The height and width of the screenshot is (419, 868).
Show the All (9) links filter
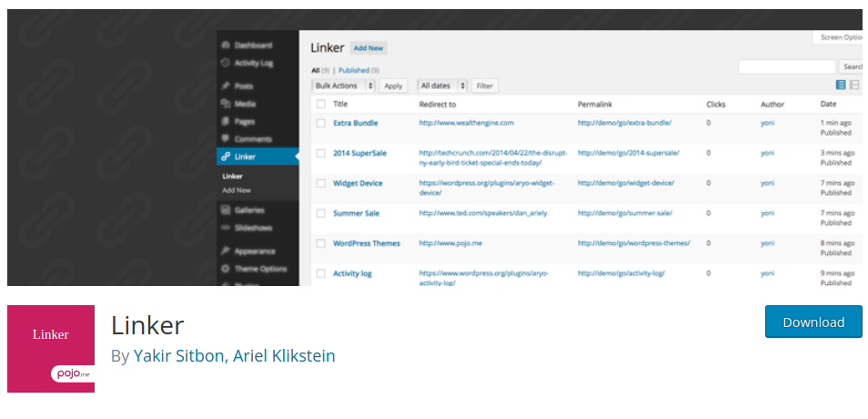click(x=320, y=70)
